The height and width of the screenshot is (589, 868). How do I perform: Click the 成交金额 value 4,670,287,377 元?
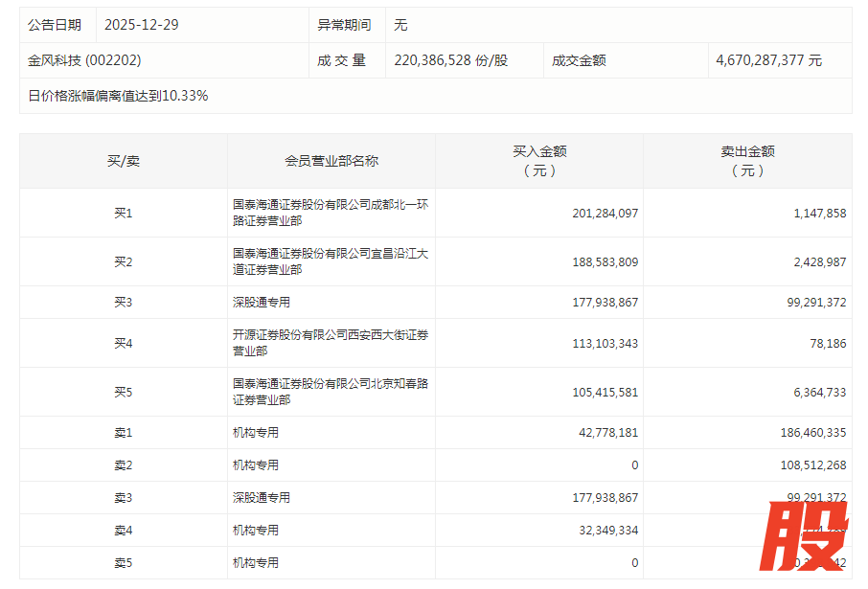coord(768,60)
